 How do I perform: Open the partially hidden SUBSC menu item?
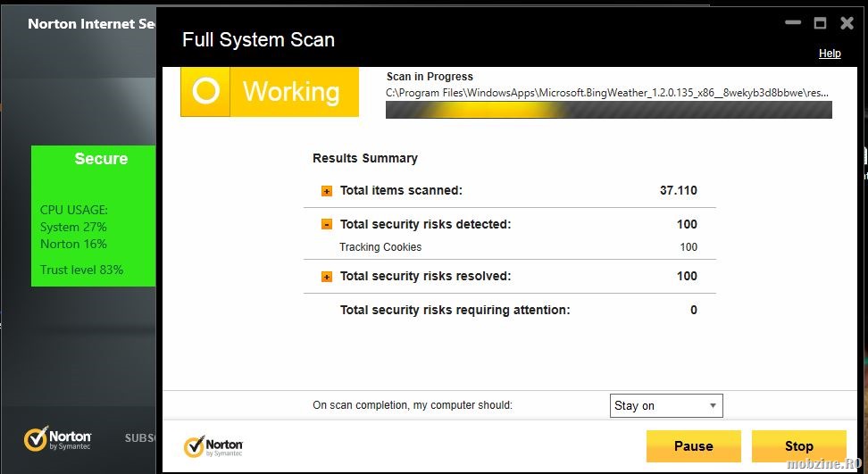coord(140,438)
